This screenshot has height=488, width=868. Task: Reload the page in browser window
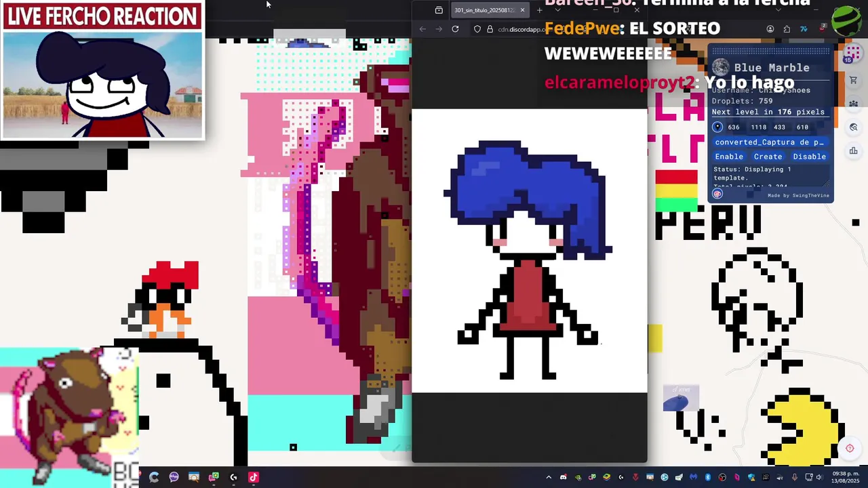tap(455, 29)
